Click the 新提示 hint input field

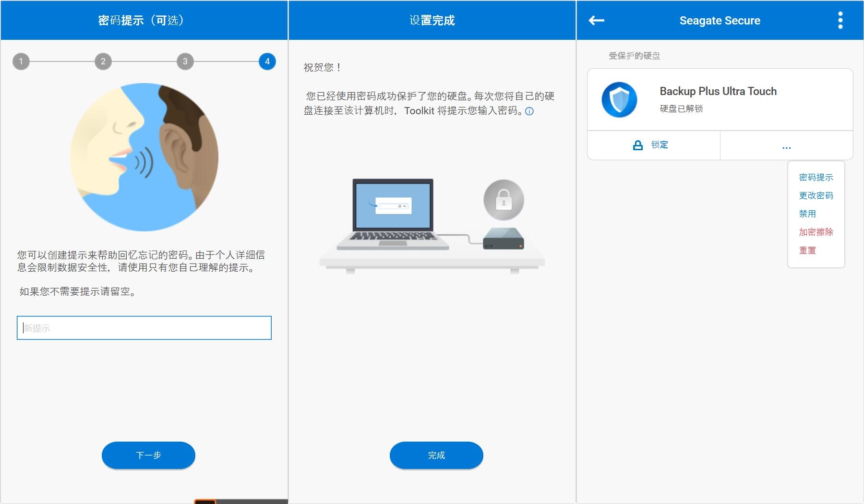tap(144, 328)
